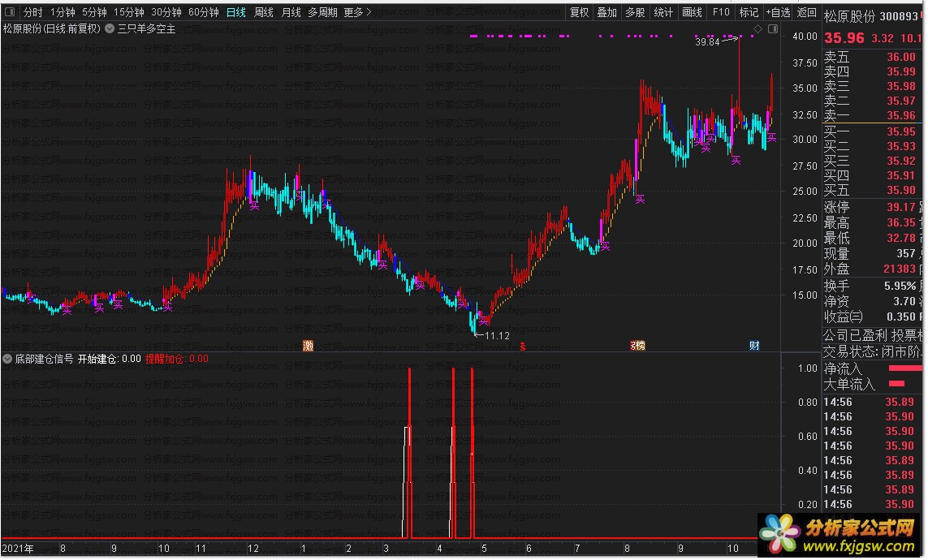Click the 松原股份(日线.前复权) chart title
Viewport: 928px width, 560px height.
tap(51, 28)
